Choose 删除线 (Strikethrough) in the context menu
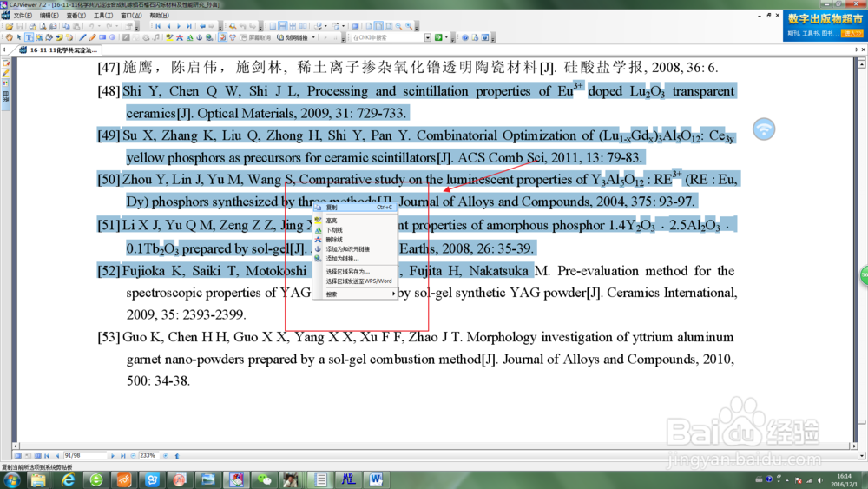The width and height of the screenshot is (868, 489). click(x=355, y=240)
